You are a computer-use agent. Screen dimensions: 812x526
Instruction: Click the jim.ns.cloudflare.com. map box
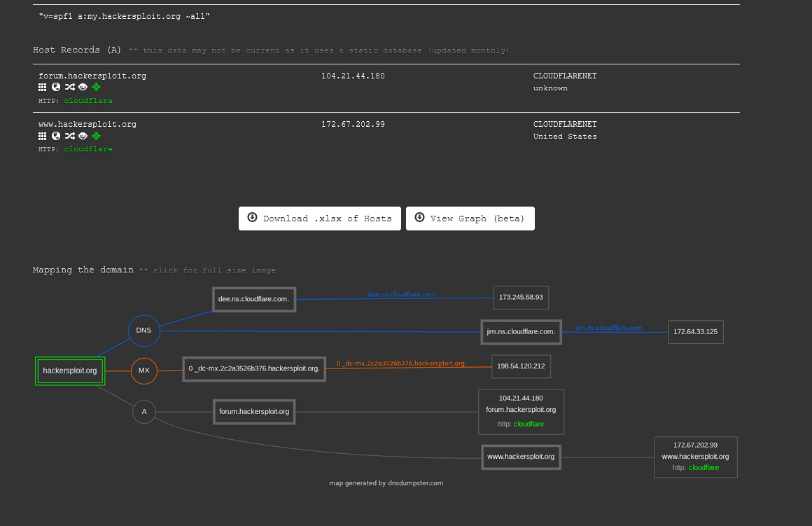(521, 332)
